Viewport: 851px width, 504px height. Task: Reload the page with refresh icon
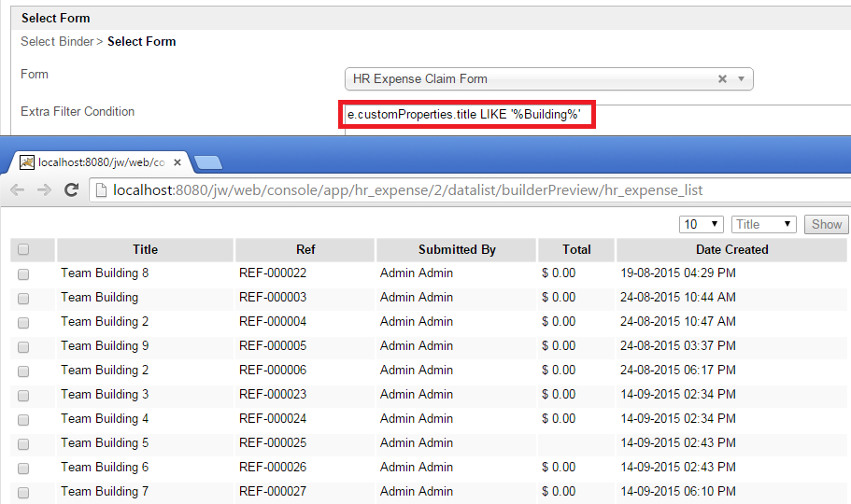[x=71, y=190]
